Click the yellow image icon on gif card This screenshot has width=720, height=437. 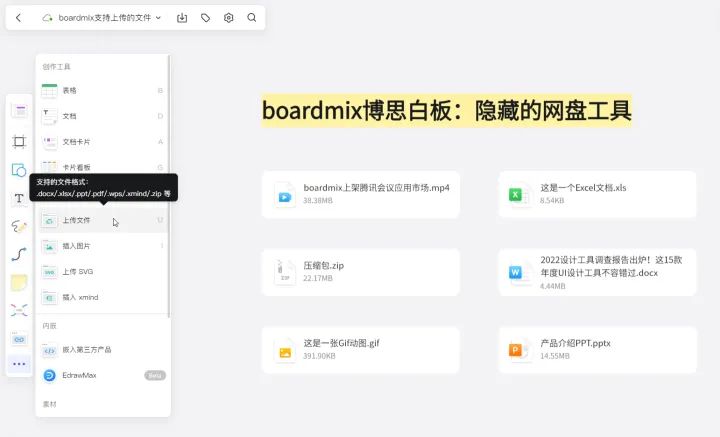[x=285, y=351]
